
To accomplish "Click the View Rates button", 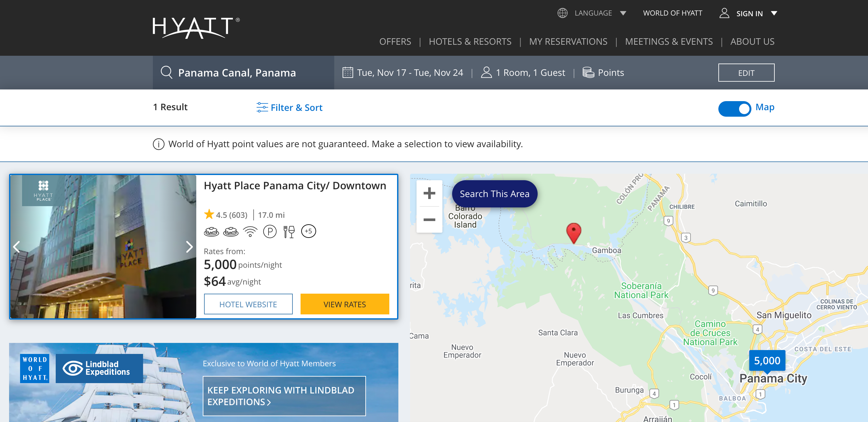I will (344, 304).
